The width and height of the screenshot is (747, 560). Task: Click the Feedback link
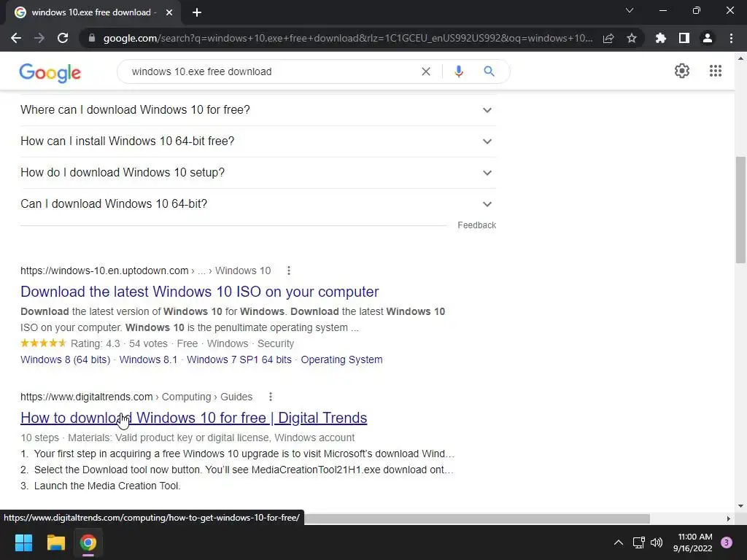[x=476, y=225]
